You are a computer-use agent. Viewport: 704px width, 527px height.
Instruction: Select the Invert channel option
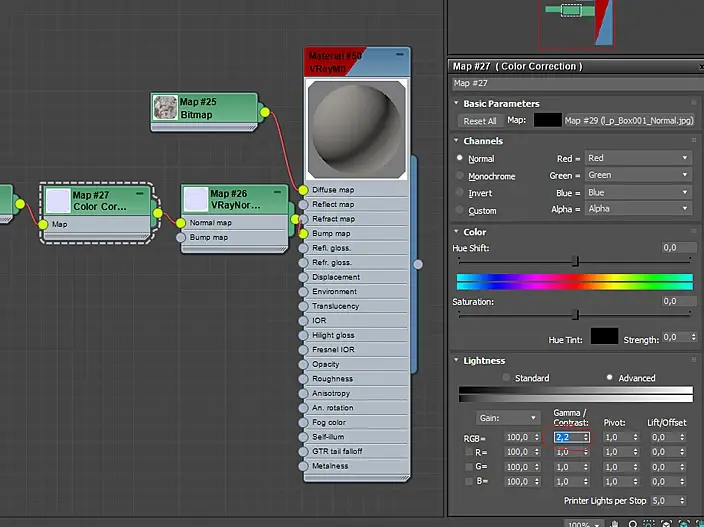[460, 193]
